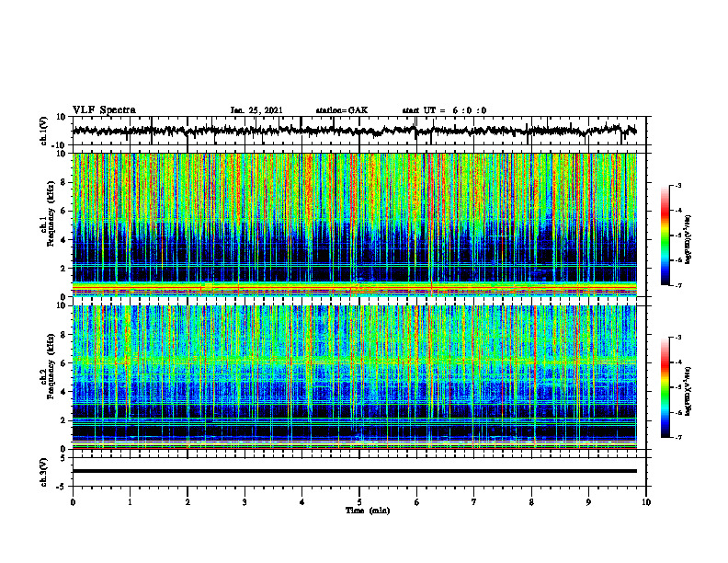The height and width of the screenshot is (563, 728).
Task: Click the ch.3 flat voltage line
Action: (354, 471)
